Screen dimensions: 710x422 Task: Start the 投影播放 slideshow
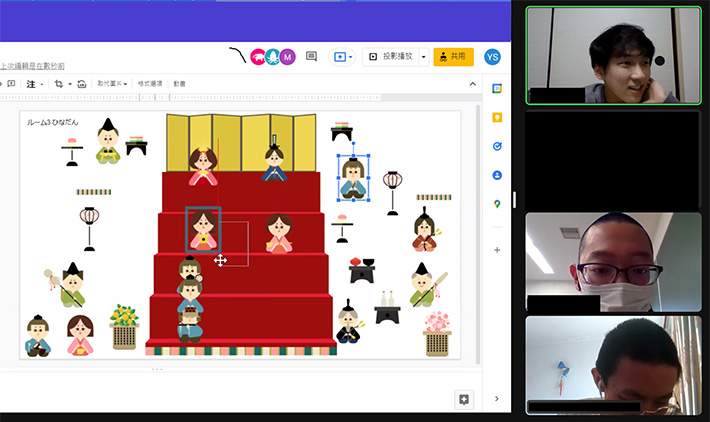[x=391, y=57]
